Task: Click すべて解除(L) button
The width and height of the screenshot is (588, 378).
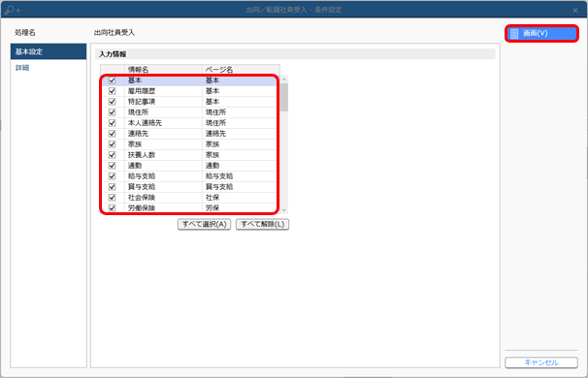Action: (x=262, y=224)
